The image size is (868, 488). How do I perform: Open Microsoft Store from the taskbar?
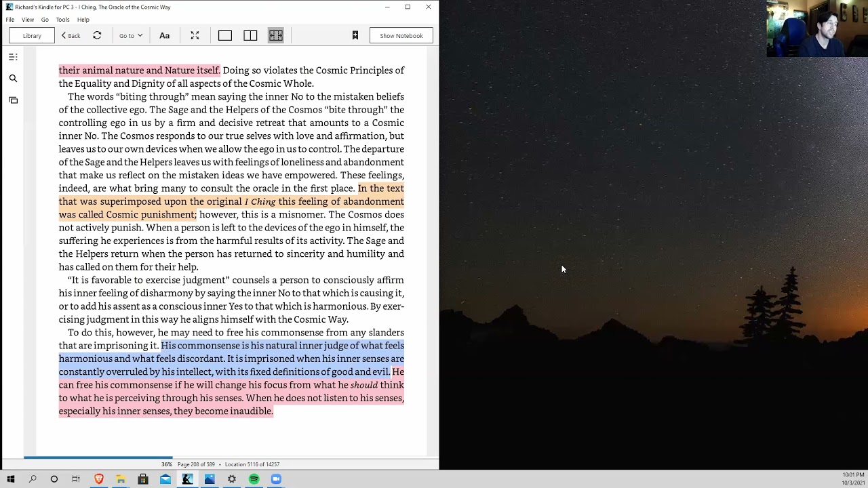click(143, 479)
